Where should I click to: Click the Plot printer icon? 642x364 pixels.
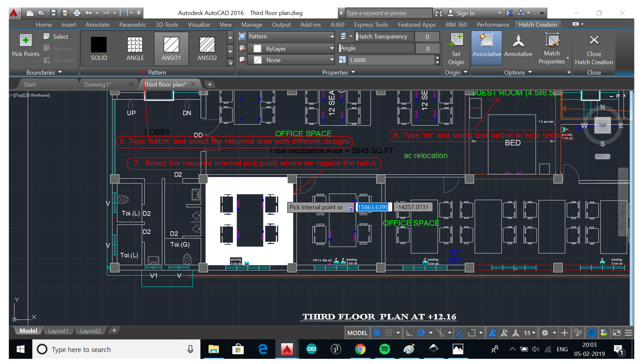77,13
